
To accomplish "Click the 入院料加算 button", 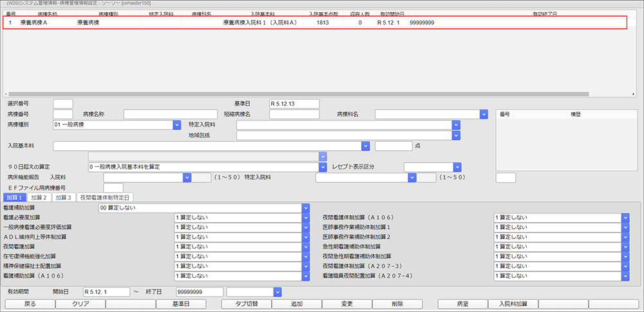I will click(512, 304).
